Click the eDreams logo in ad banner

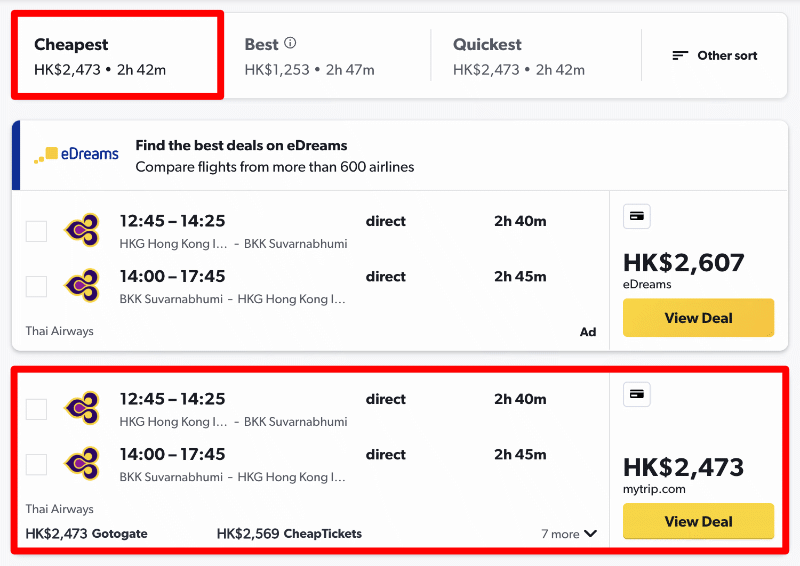tap(77, 154)
